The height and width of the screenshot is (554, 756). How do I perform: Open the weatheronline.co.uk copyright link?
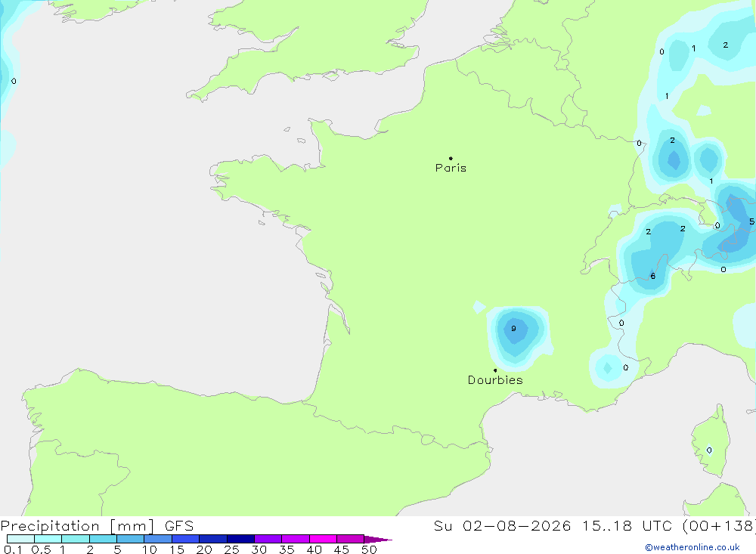click(x=692, y=547)
